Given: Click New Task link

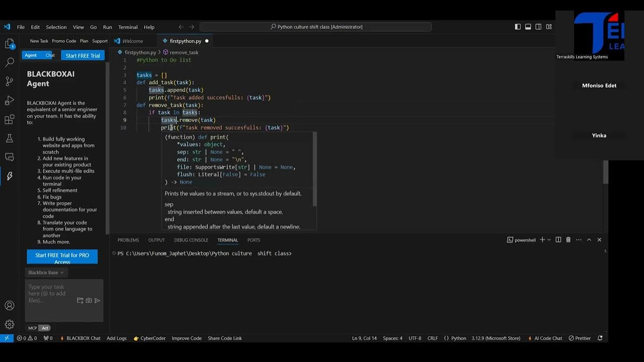Looking at the screenshot, I should [39, 41].
